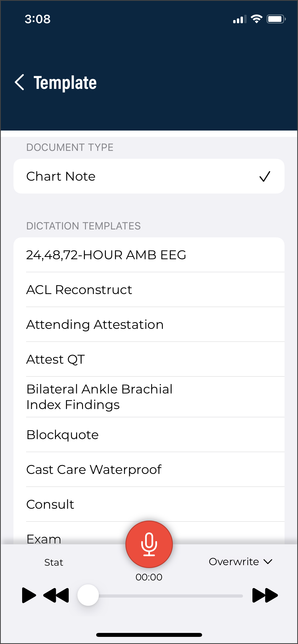Select Bilateral Ankle Brachial Index Findings

[149, 397]
